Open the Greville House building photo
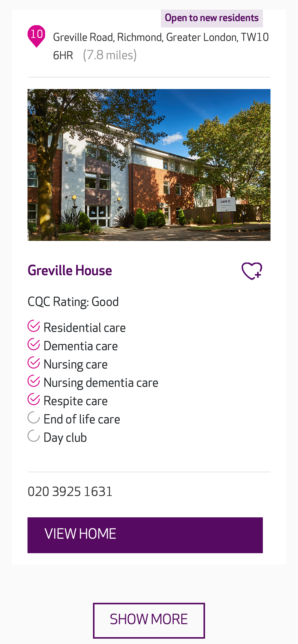Image resolution: width=298 pixels, height=644 pixels. click(x=149, y=165)
